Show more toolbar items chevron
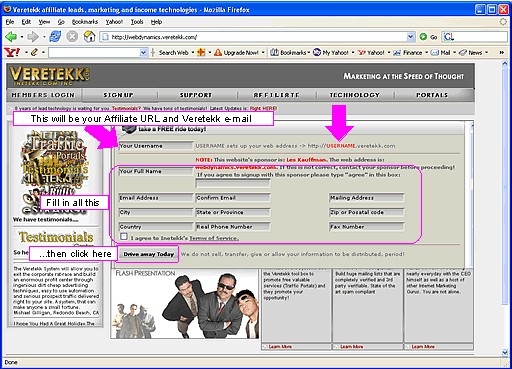The height and width of the screenshot is (369, 512). click(x=501, y=53)
